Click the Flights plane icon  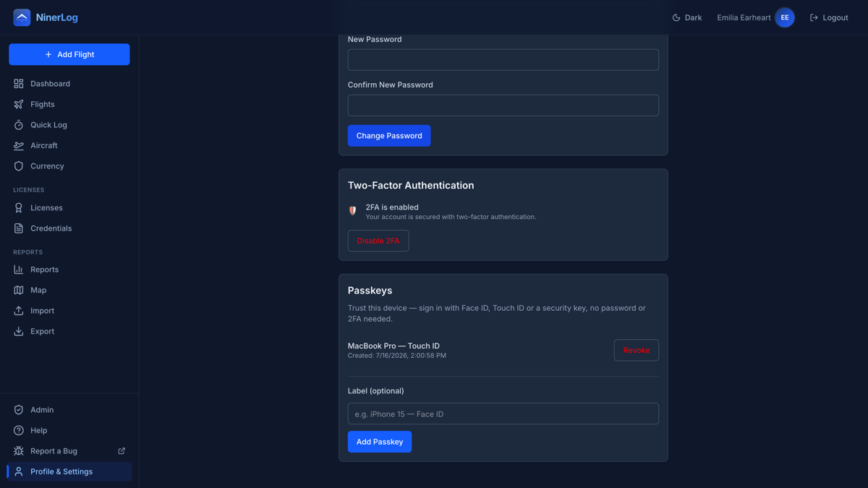coord(19,104)
